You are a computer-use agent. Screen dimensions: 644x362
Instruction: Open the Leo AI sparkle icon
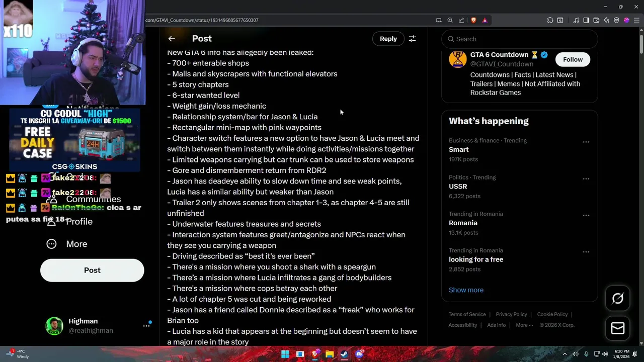pos(606,20)
